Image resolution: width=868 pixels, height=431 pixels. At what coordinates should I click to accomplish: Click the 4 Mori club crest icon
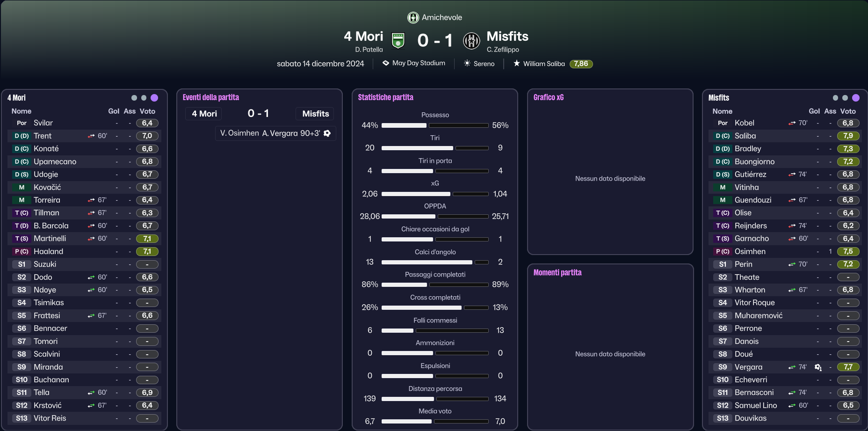tap(398, 41)
